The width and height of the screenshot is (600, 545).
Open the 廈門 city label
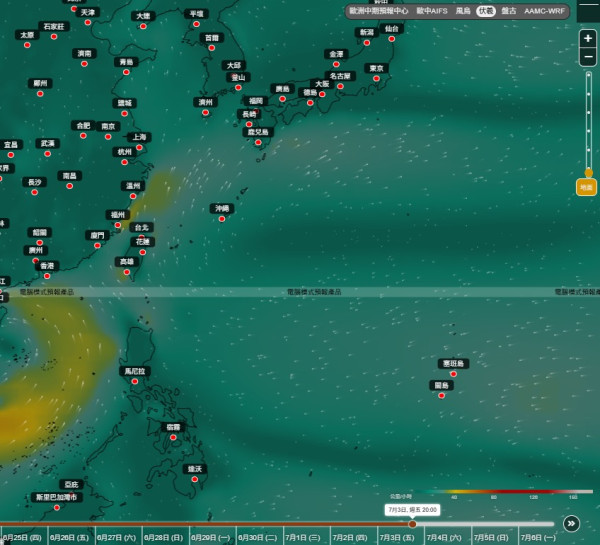pyautogui.click(x=97, y=235)
